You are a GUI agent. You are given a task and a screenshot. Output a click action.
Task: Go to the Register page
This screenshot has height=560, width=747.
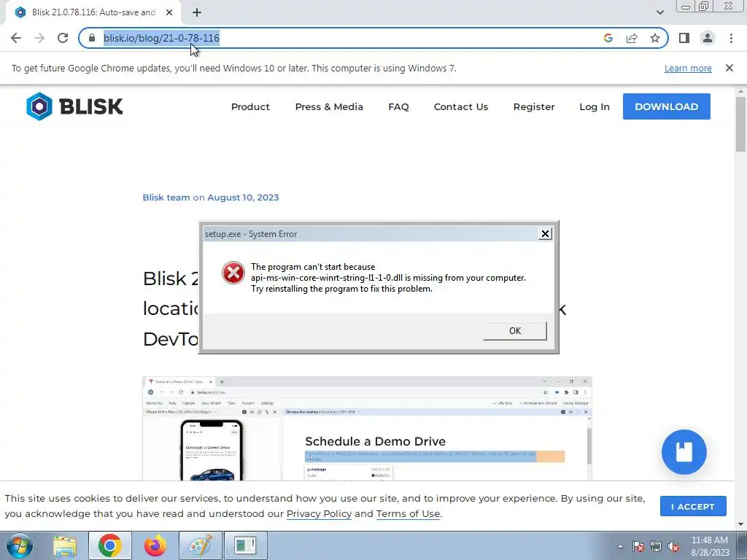point(533,106)
